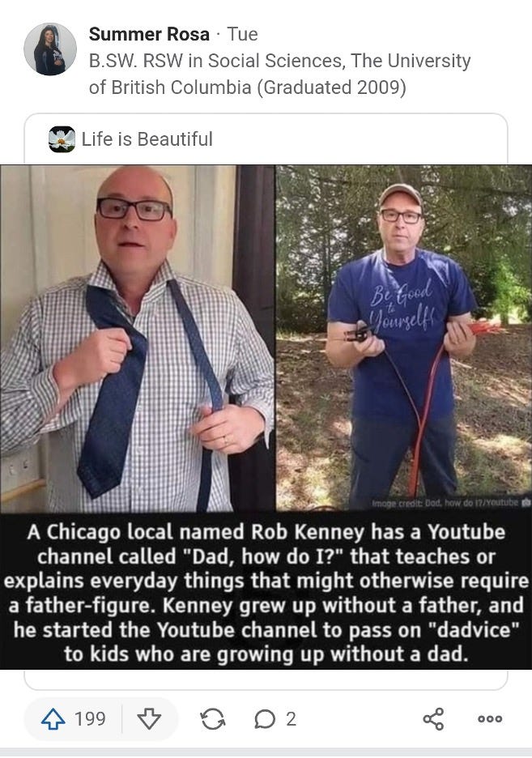Open the Tue timestamp link

pyautogui.click(x=243, y=34)
